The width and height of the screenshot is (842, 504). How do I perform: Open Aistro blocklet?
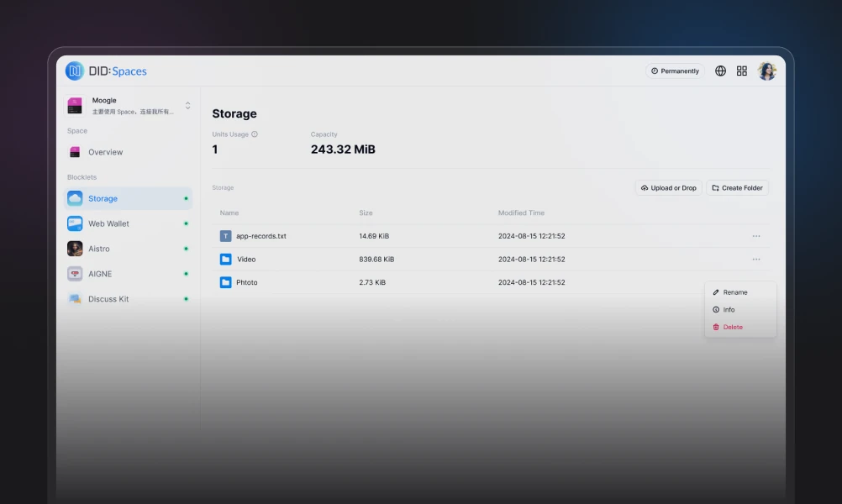click(x=128, y=249)
